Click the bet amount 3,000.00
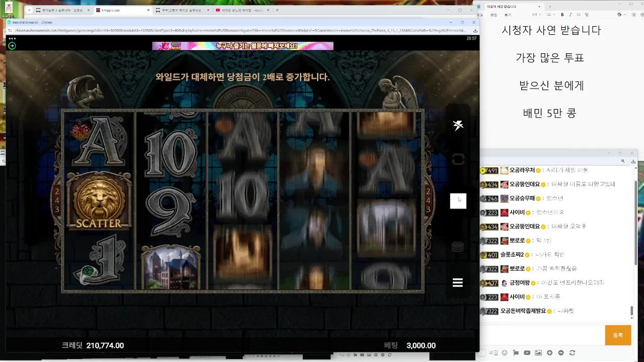Image resolution: width=644 pixels, height=362 pixels. 421,345
